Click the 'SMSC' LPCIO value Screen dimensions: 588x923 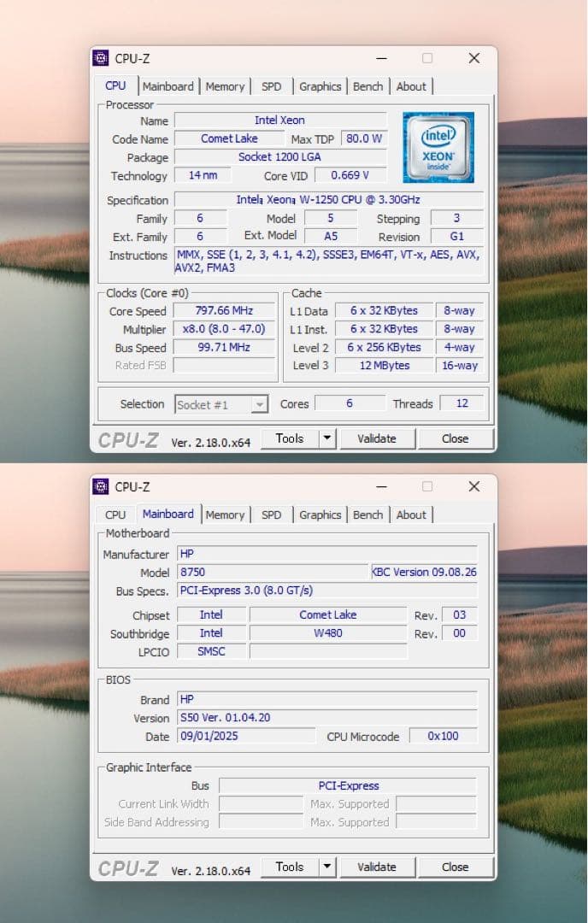[x=211, y=651]
